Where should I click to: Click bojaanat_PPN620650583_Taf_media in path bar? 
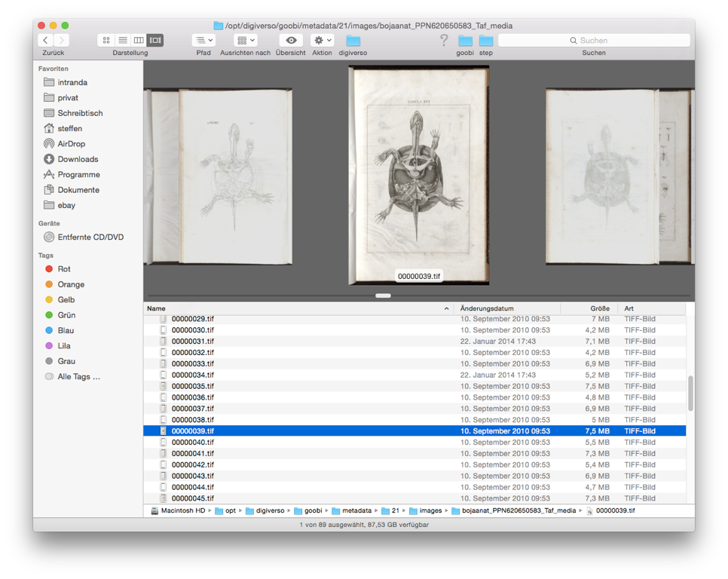click(514, 510)
